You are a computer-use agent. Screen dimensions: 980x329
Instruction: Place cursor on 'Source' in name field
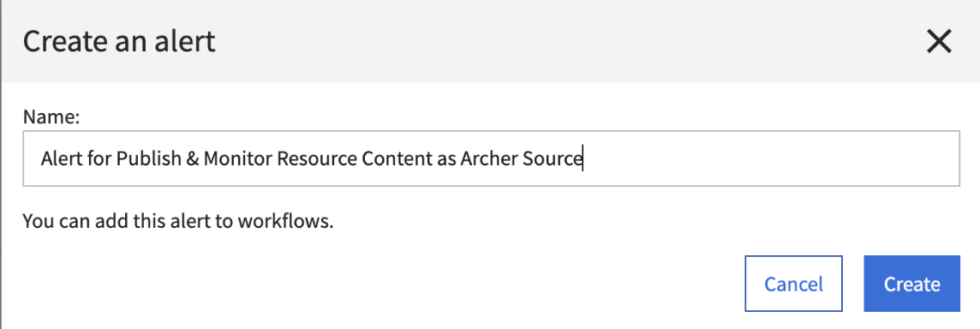point(552,159)
